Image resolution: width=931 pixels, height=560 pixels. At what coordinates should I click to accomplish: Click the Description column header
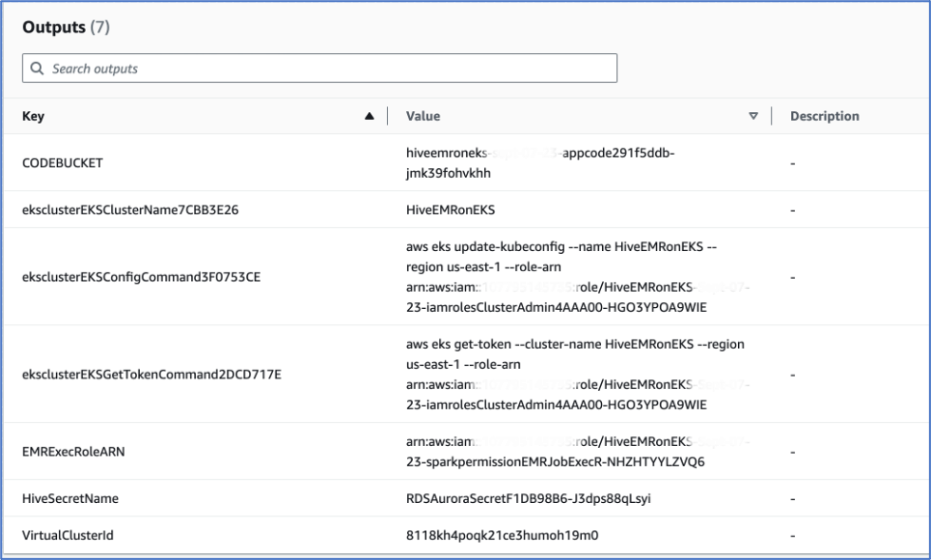coord(824,116)
